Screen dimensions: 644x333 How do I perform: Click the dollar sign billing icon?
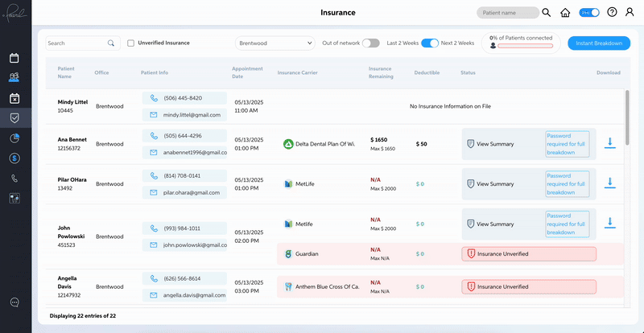pos(14,158)
